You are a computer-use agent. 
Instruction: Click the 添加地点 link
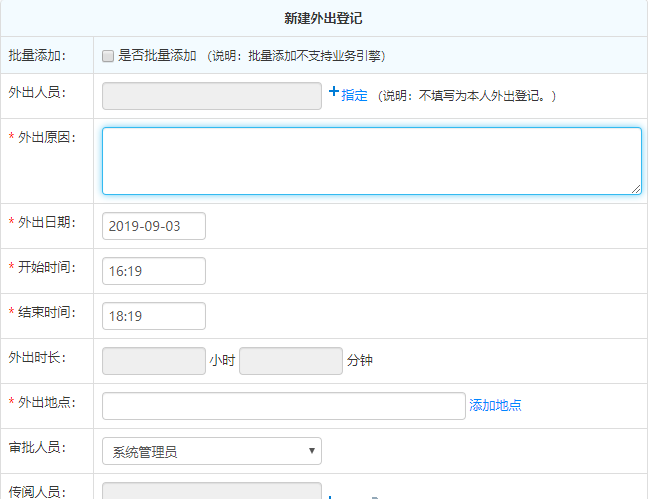(495, 406)
